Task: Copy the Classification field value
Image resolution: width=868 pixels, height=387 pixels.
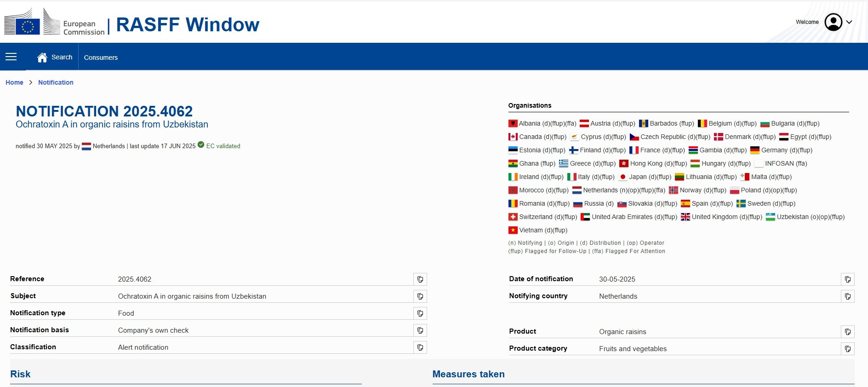Action: [420, 347]
